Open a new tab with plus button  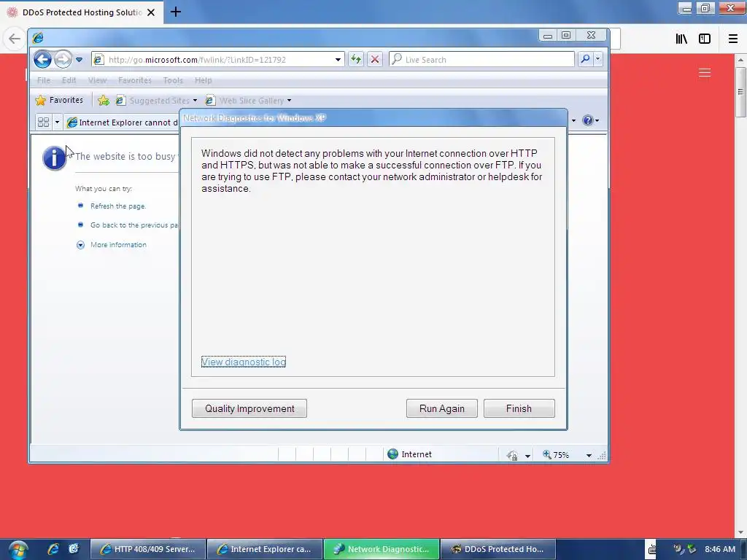(176, 12)
